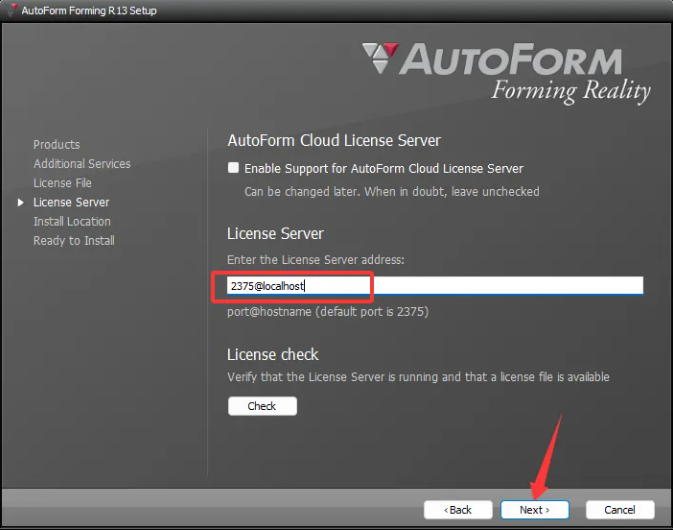Click the arrow marker beside License Server step
The width and height of the screenshot is (673, 530).
(x=22, y=202)
